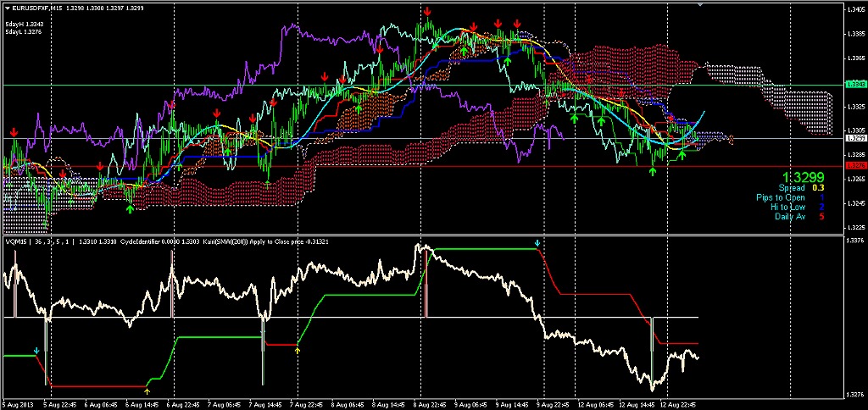Open the EURUSDFXF chart menu triangle
The height and width of the screenshot is (410, 868).
pos(7,8)
